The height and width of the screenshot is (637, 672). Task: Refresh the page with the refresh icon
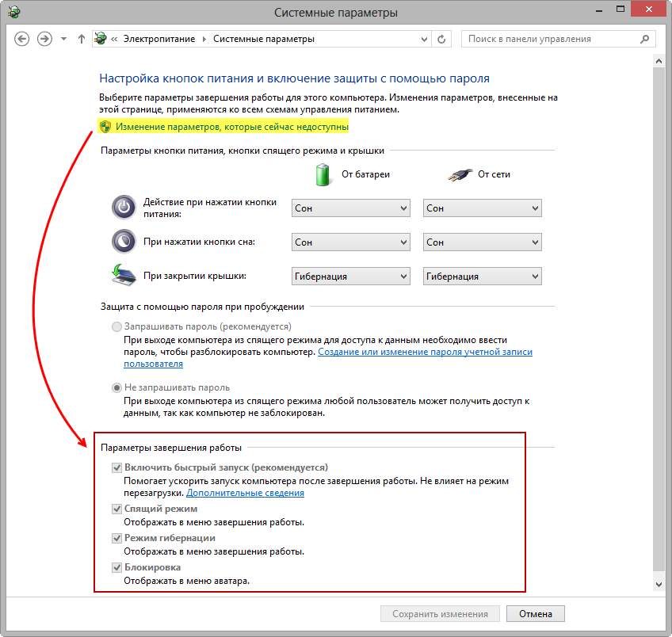(x=441, y=40)
